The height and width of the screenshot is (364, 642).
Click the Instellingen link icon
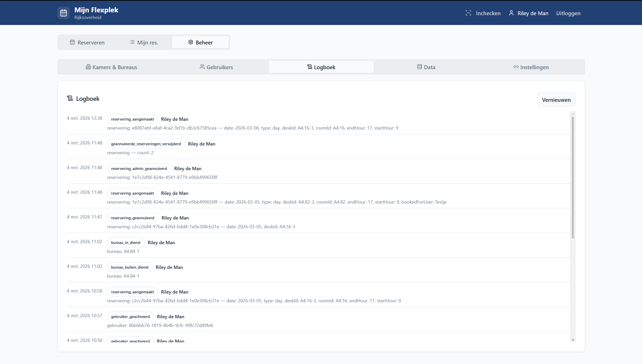coord(516,67)
